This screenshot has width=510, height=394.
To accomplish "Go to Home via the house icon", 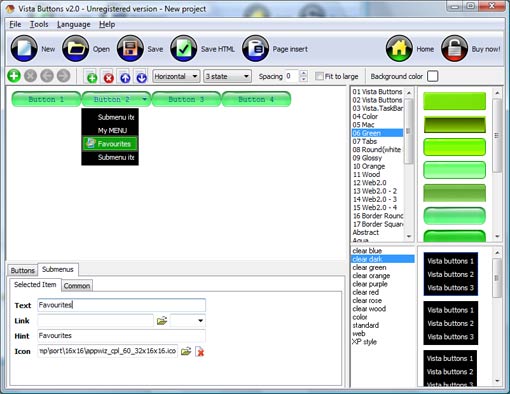I will [399, 49].
